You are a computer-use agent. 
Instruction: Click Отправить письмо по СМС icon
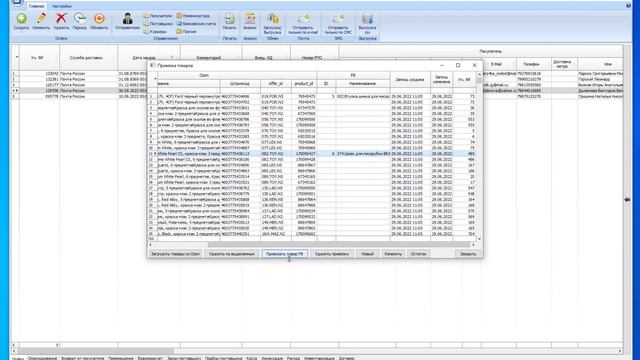338,19
